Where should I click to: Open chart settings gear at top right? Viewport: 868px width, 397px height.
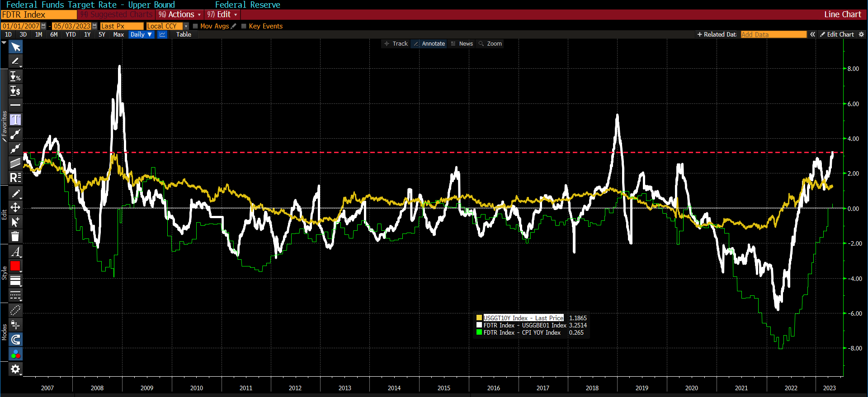tap(861, 34)
